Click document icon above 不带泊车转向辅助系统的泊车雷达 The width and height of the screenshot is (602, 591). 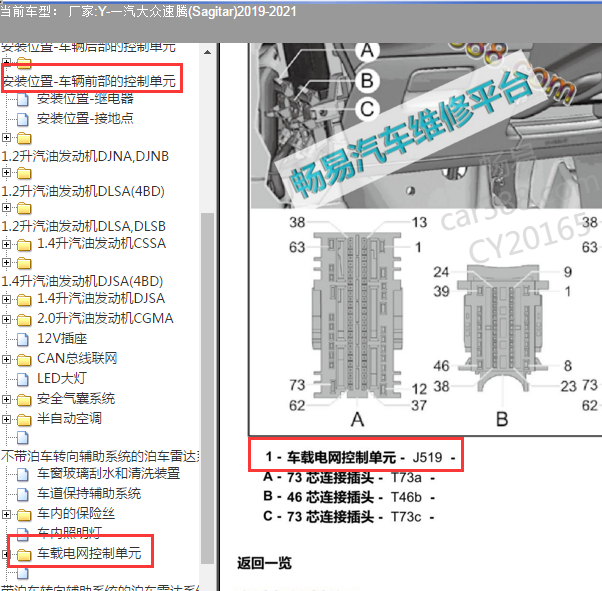pyautogui.click(x=23, y=438)
